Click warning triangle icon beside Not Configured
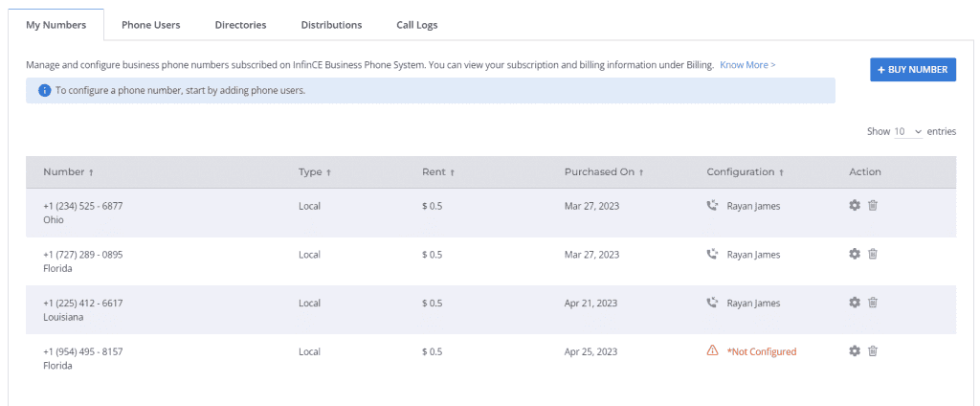980x406 pixels. [x=712, y=351]
